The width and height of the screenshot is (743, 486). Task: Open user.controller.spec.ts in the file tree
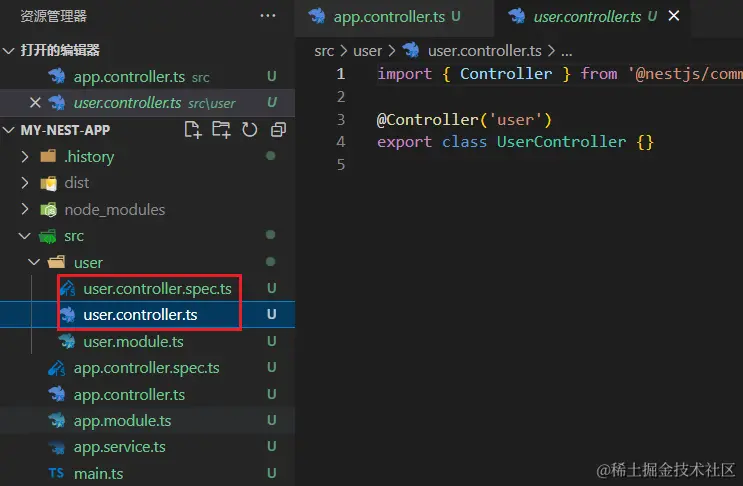147,288
